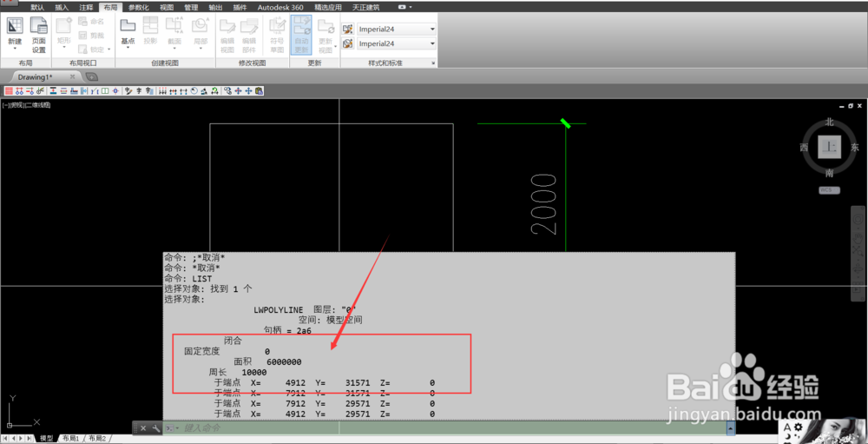Switch to the Autodesk 360 tab
The image size is (868, 444).
[280, 7]
